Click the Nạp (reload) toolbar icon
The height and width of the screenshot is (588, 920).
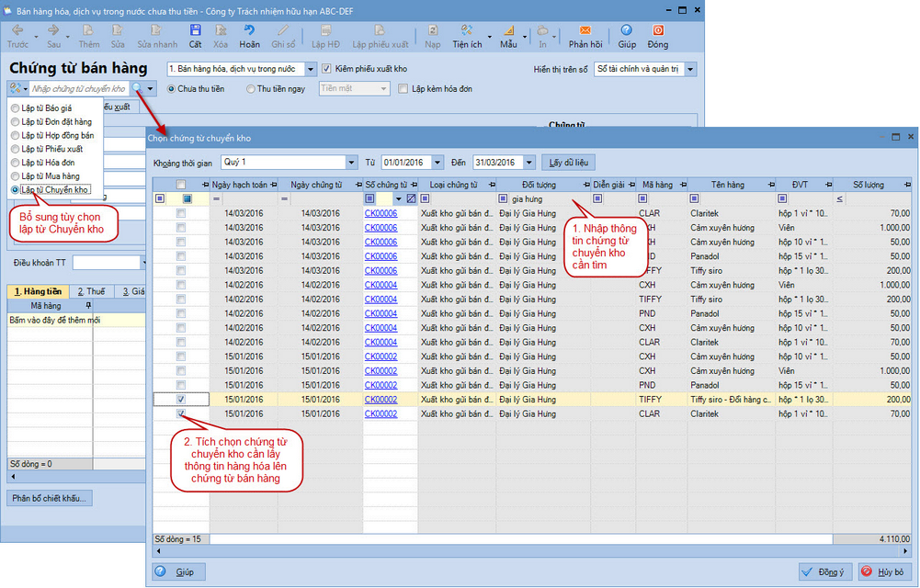click(432, 30)
